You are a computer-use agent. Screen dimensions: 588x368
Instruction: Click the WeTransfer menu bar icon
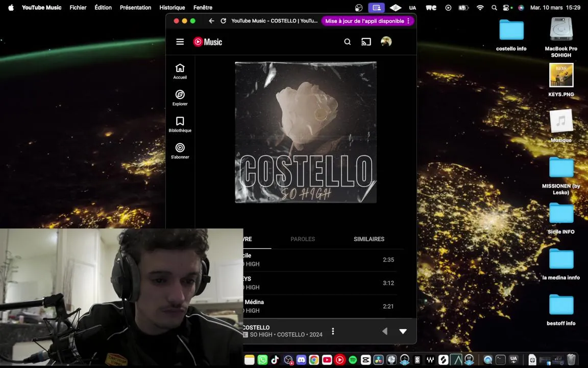431,8
